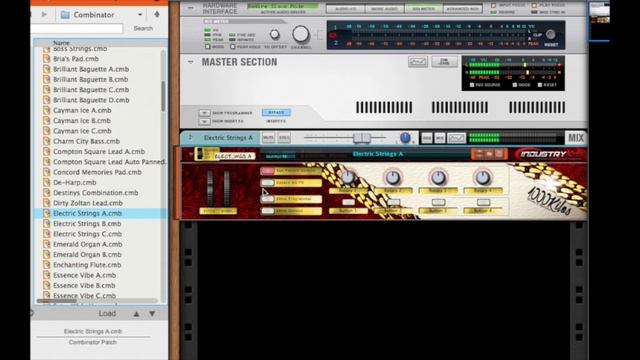Open the More Audio tab

click(384, 9)
